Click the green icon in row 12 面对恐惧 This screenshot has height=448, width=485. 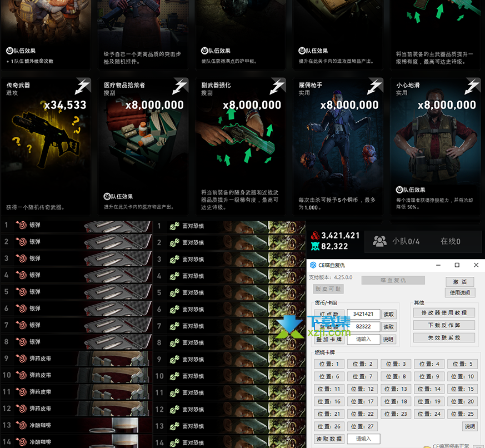(174, 409)
